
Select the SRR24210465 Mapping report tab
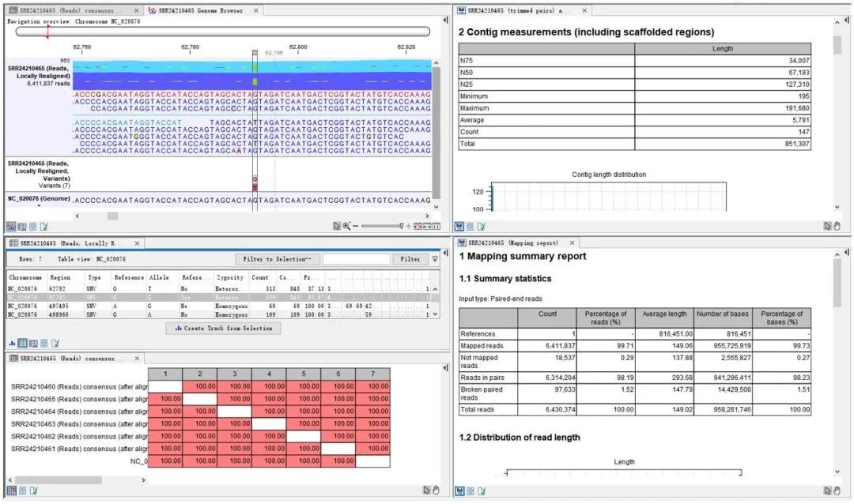[x=512, y=243]
